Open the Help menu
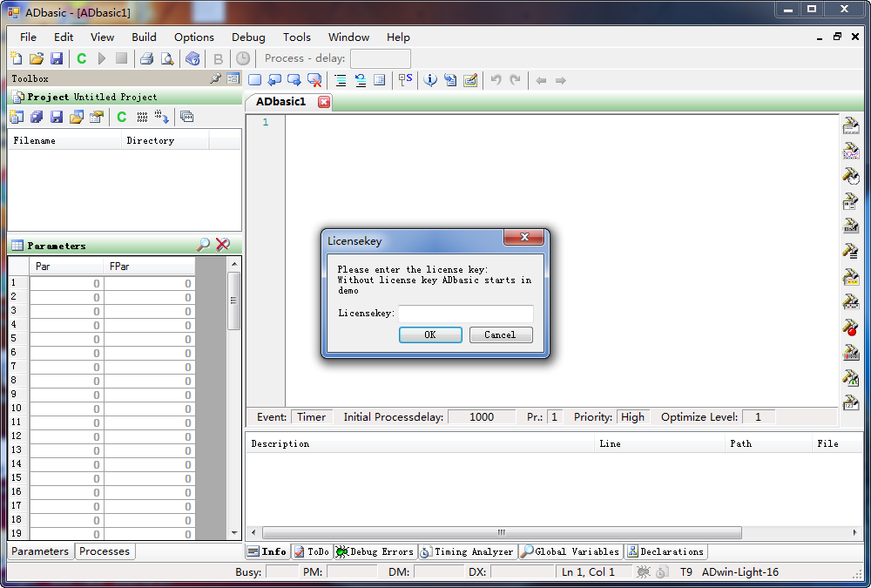The width and height of the screenshot is (871, 588). point(398,37)
